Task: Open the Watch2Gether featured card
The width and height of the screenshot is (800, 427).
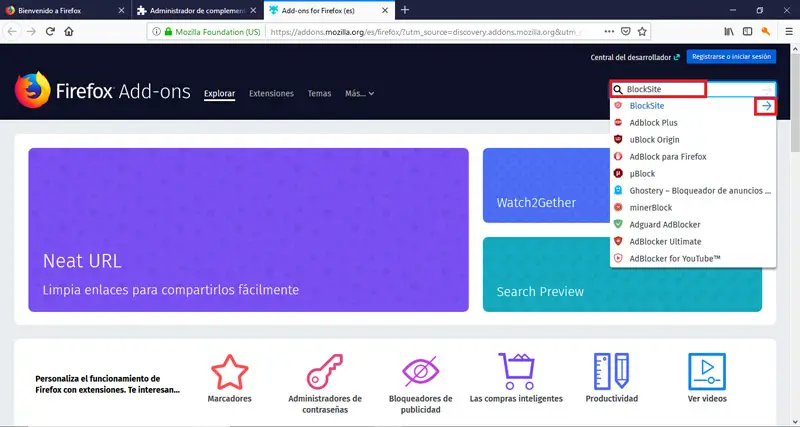Action: (546, 185)
